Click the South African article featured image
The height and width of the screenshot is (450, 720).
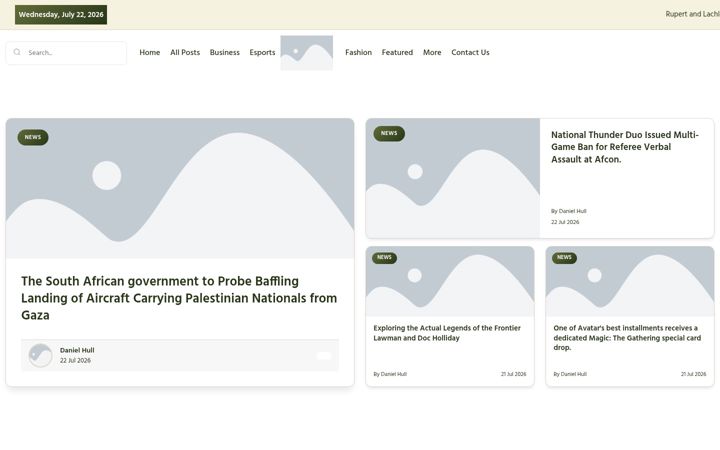coord(180,188)
